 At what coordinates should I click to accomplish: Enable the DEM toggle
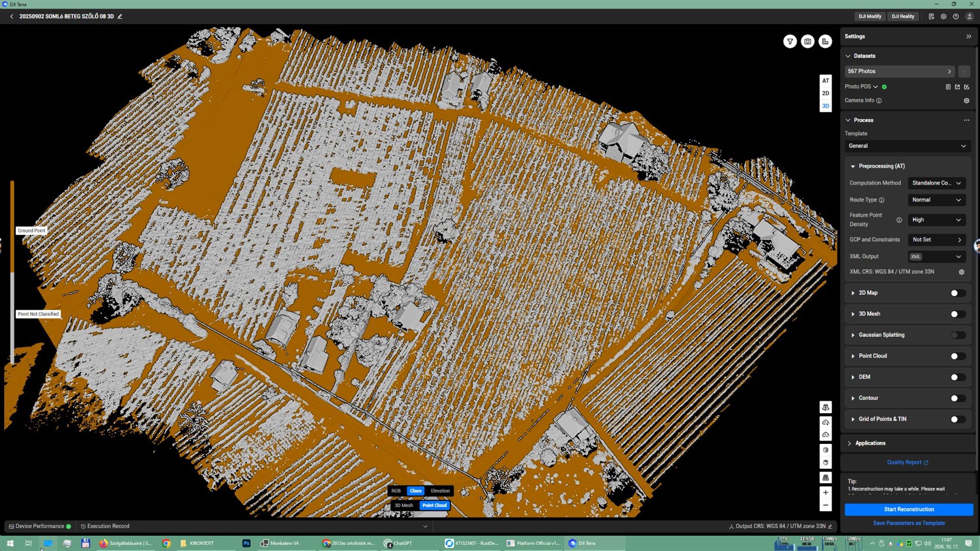point(958,377)
